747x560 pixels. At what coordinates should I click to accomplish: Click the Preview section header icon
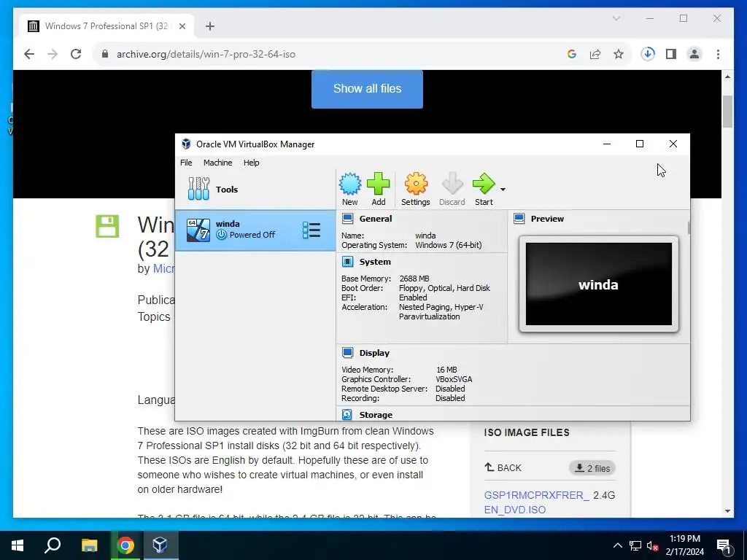(x=519, y=219)
